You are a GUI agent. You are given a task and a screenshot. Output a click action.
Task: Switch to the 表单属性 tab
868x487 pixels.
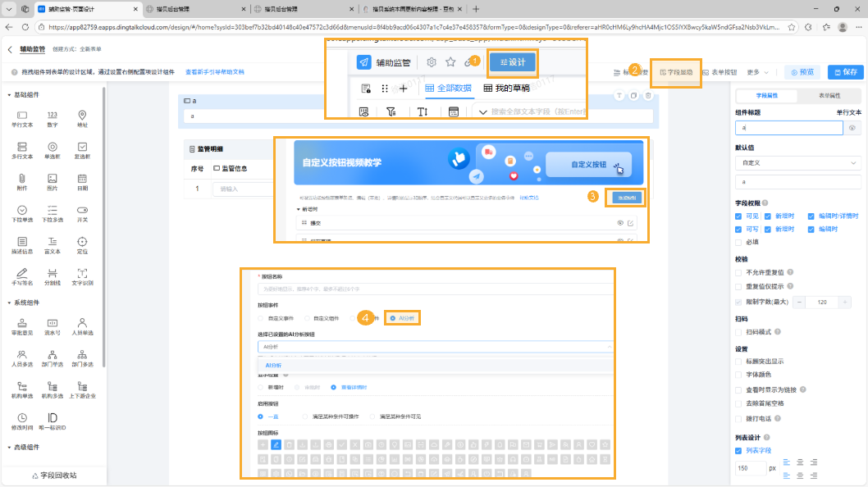[829, 96]
